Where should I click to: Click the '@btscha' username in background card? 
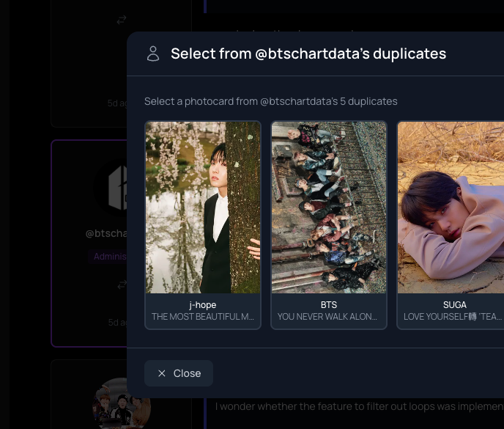tap(106, 233)
